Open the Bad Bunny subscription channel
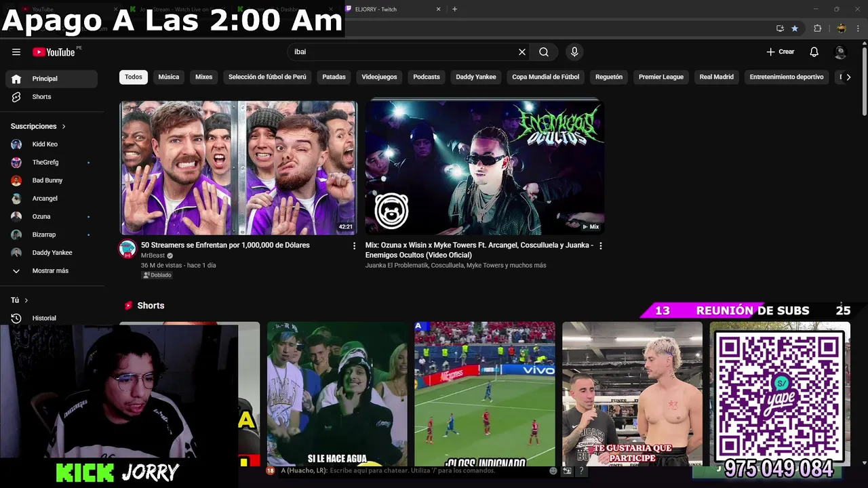This screenshot has width=868, height=488. [x=52, y=180]
